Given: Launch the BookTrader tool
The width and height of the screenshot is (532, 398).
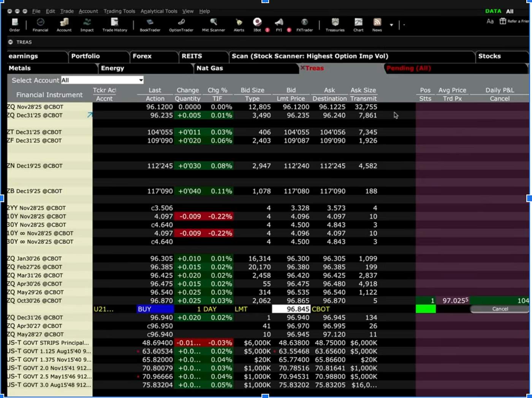Looking at the screenshot, I should point(150,25).
